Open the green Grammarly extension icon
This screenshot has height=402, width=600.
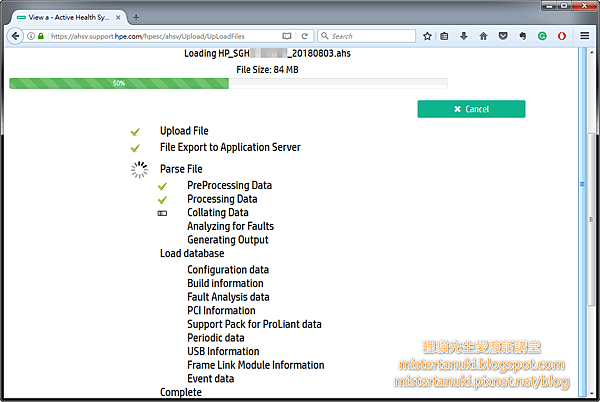(542, 36)
